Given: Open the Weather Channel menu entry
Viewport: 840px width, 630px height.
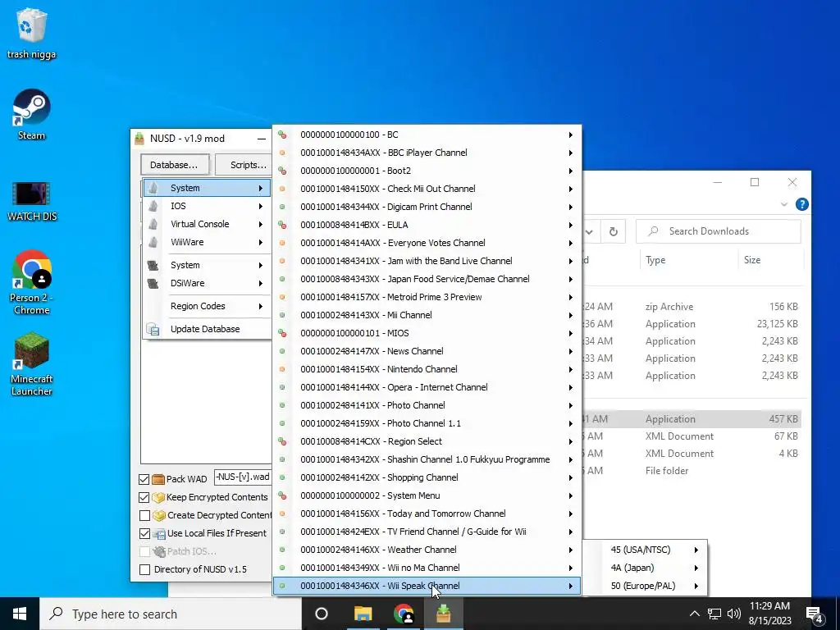Looking at the screenshot, I should pyautogui.click(x=427, y=550).
